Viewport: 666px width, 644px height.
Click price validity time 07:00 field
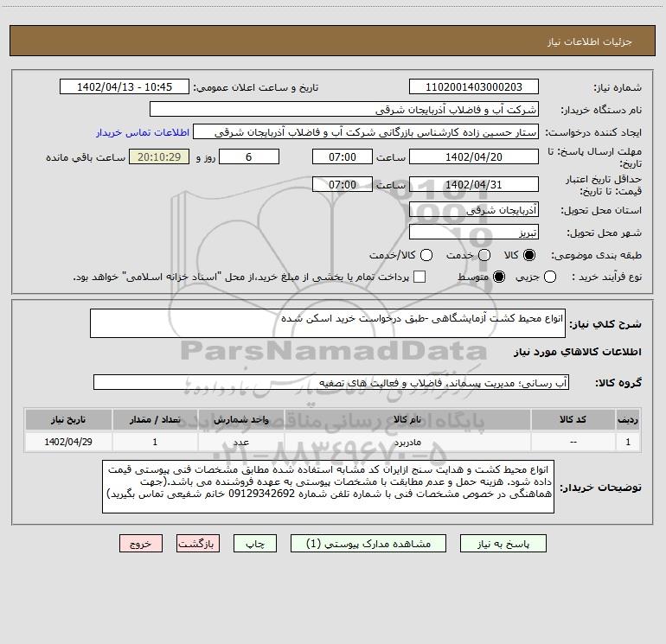[343, 184]
